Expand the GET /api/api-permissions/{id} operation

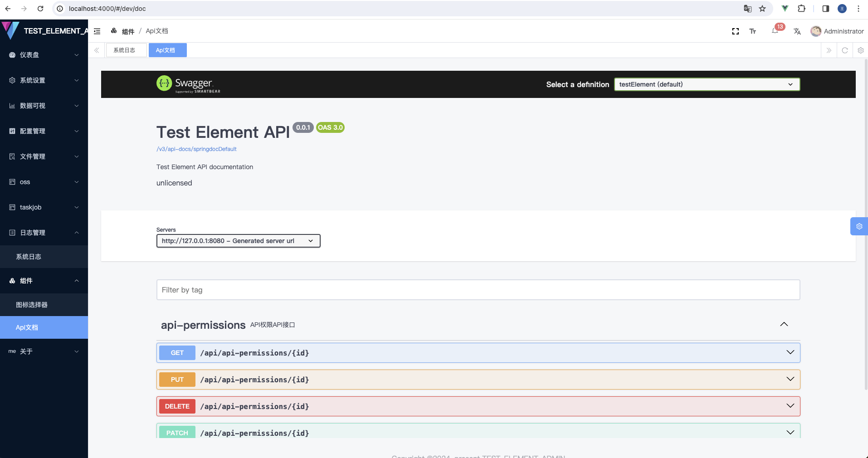click(x=478, y=353)
